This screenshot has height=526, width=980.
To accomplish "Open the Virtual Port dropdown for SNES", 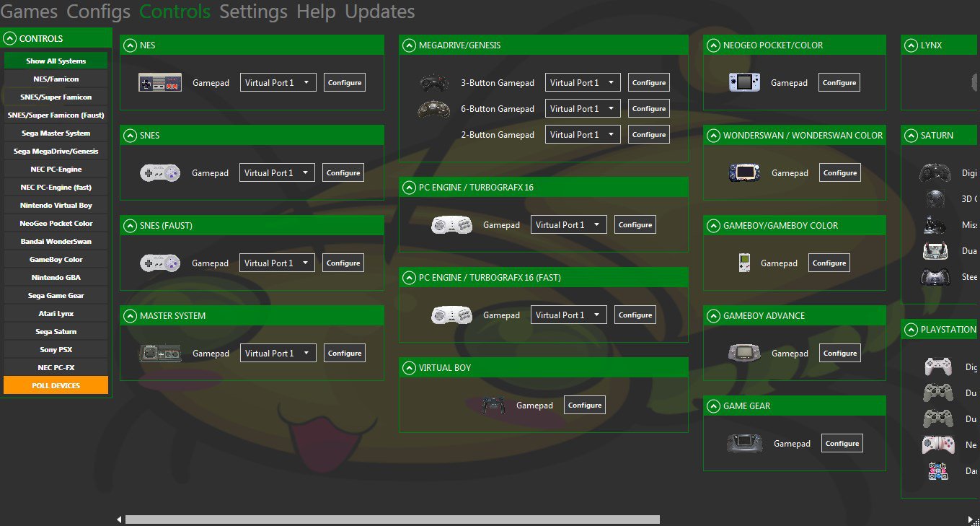I will (277, 172).
